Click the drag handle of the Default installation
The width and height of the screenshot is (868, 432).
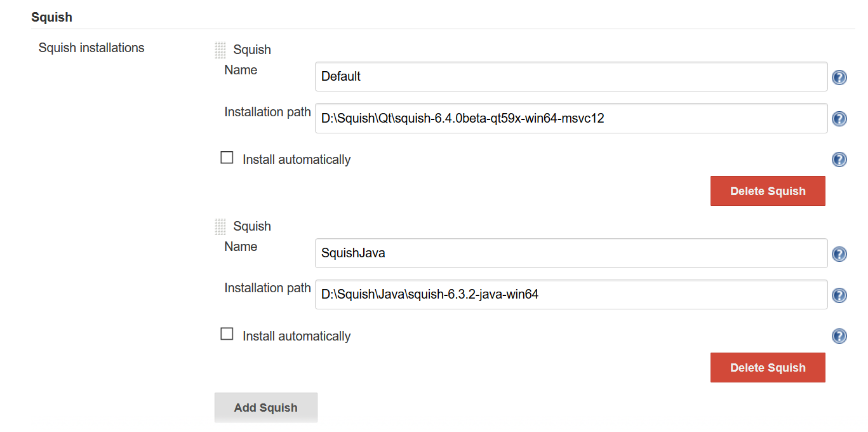point(220,50)
